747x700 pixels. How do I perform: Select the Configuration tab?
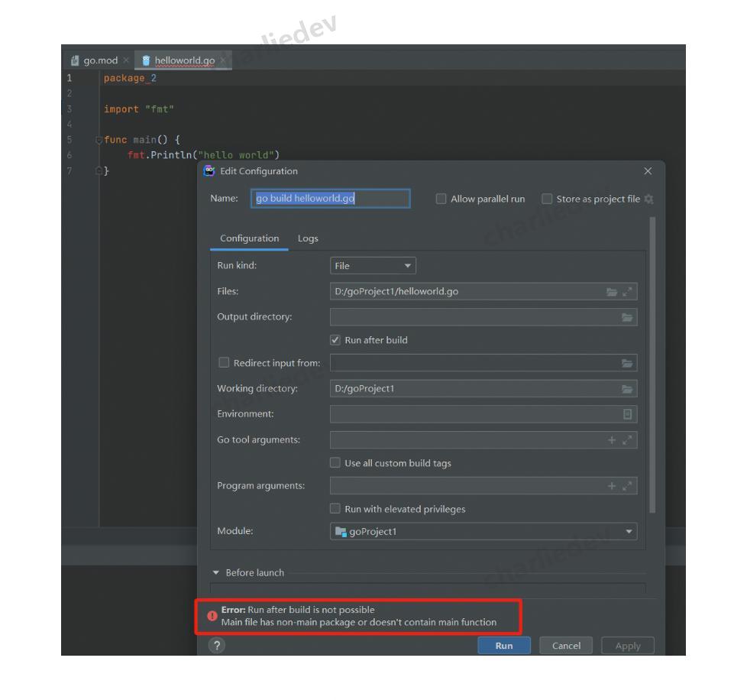249,238
